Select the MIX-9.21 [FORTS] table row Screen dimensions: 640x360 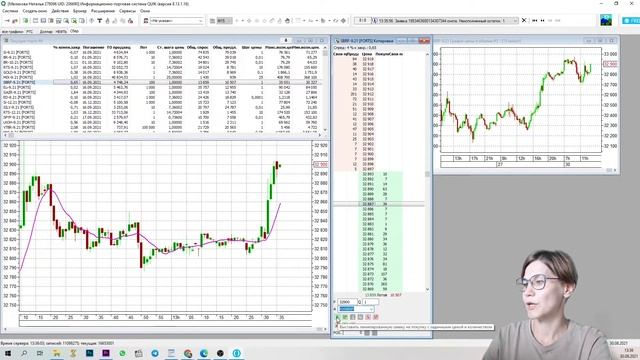click(162, 77)
